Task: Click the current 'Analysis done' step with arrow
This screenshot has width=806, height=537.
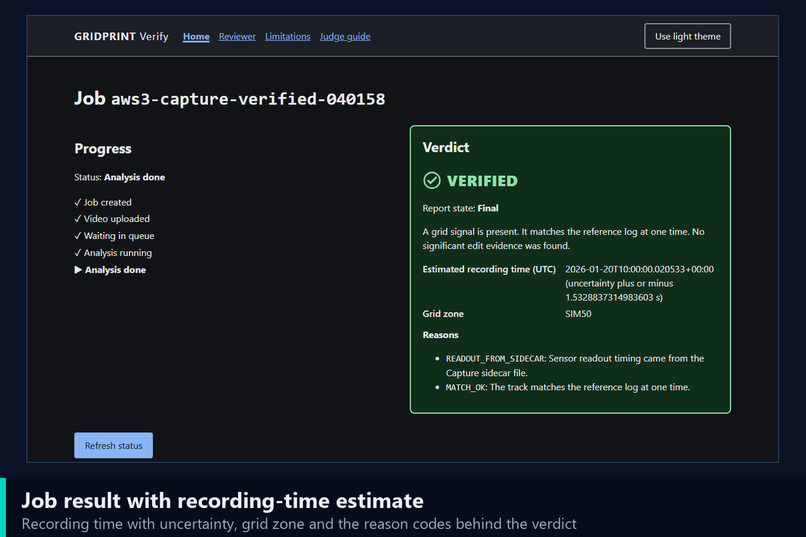Action: click(110, 270)
